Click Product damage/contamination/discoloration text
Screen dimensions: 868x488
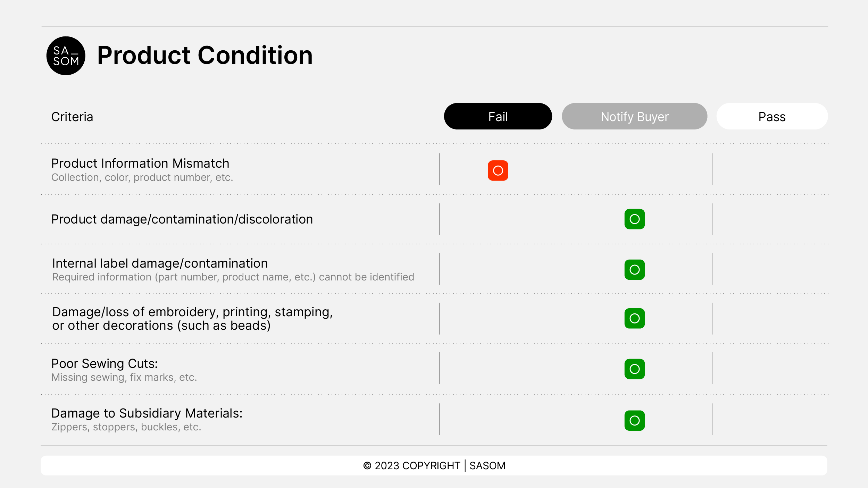(182, 219)
